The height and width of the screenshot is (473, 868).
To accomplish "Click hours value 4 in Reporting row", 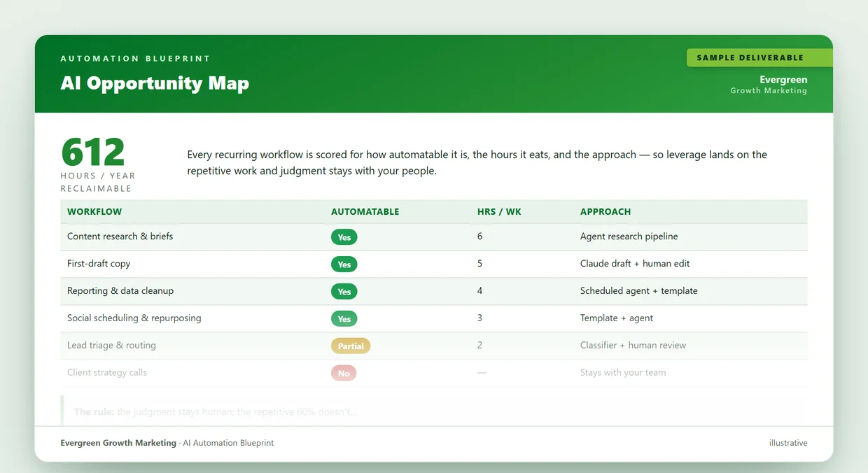I will click(x=479, y=291).
